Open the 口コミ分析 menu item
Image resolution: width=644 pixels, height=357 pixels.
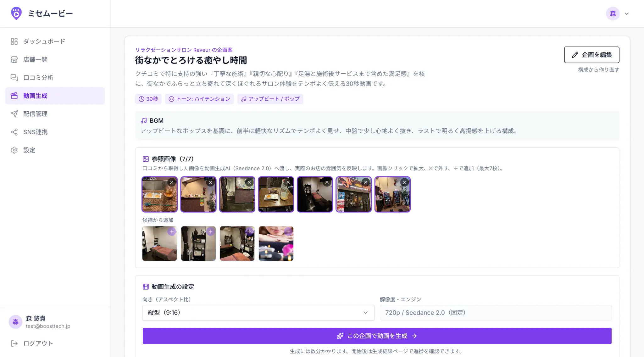click(x=55, y=77)
